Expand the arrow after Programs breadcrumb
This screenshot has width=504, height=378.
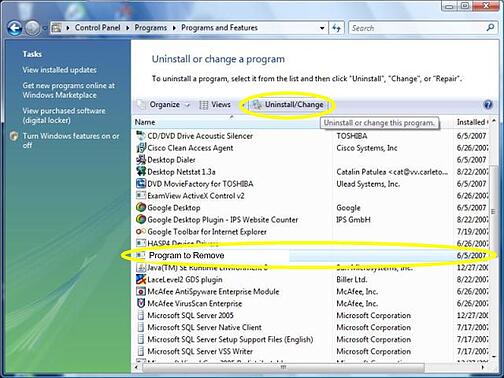coord(174,28)
